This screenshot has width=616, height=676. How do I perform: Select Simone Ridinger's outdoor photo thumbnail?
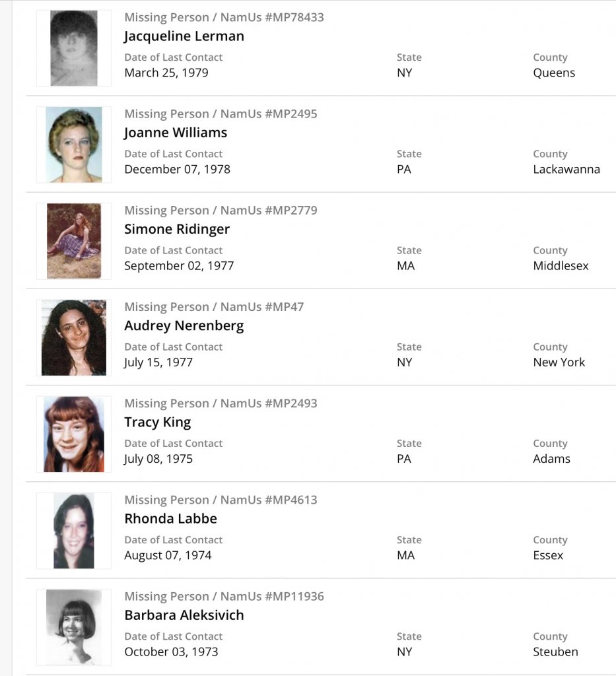[x=74, y=241]
